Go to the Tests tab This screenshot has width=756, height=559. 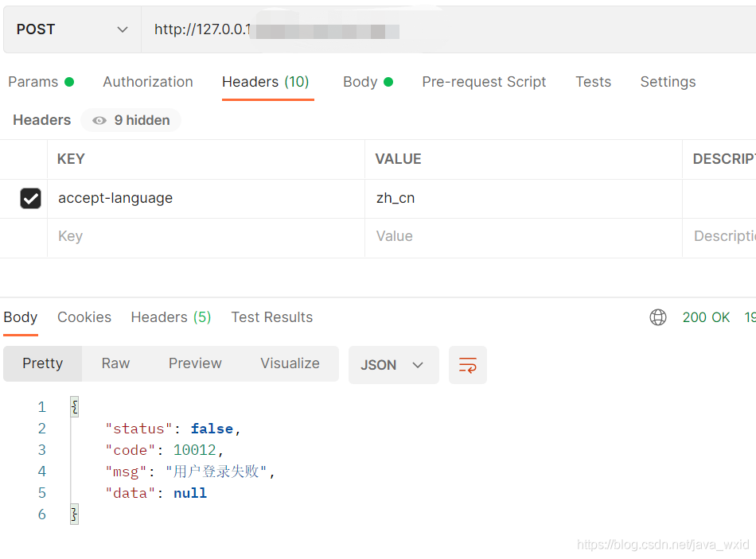[x=593, y=82]
